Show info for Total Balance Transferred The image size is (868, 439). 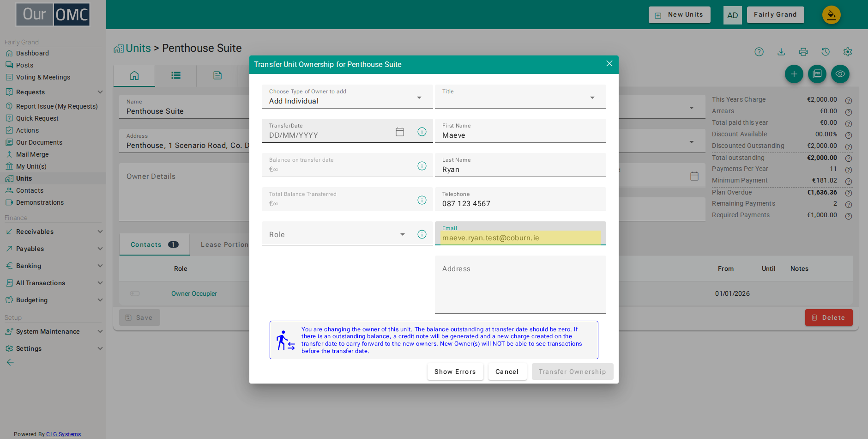click(x=422, y=200)
